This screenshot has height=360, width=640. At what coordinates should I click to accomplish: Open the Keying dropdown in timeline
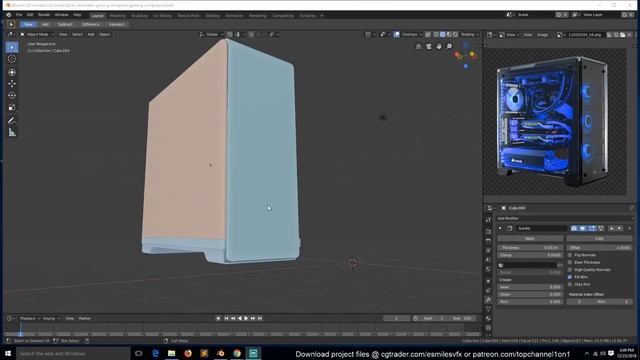tap(51, 318)
